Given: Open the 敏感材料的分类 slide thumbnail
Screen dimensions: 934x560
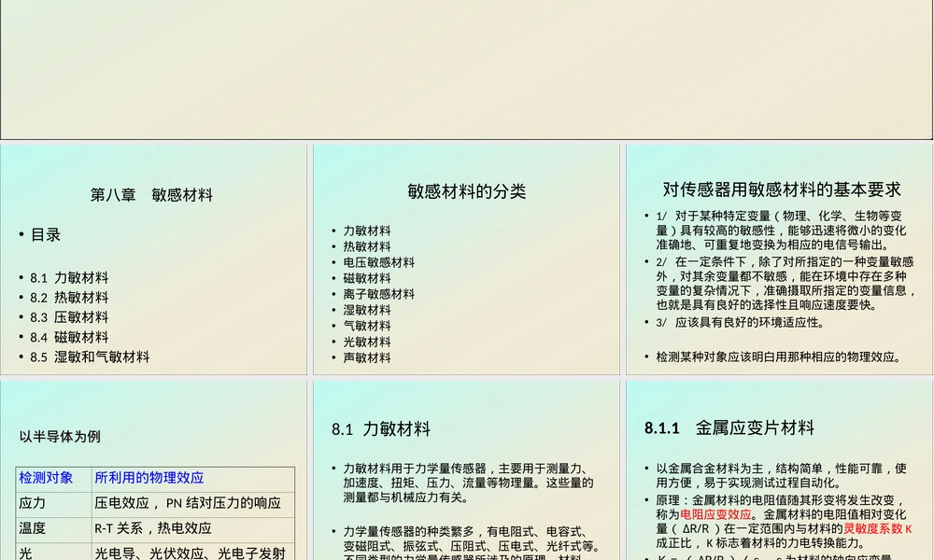Looking at the screenshot, I should (x=466, y=259).
